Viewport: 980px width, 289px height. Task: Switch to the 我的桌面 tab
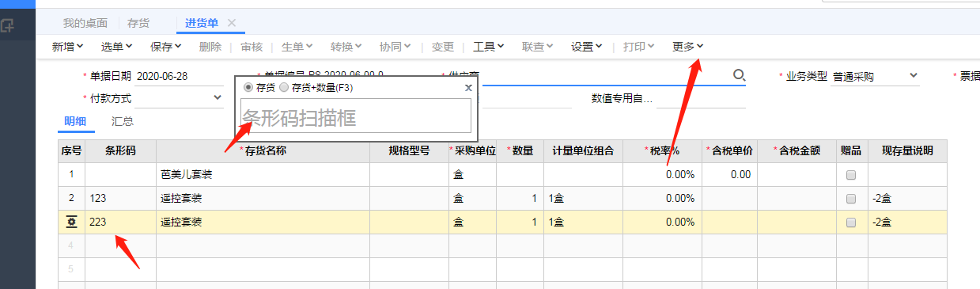85,23
